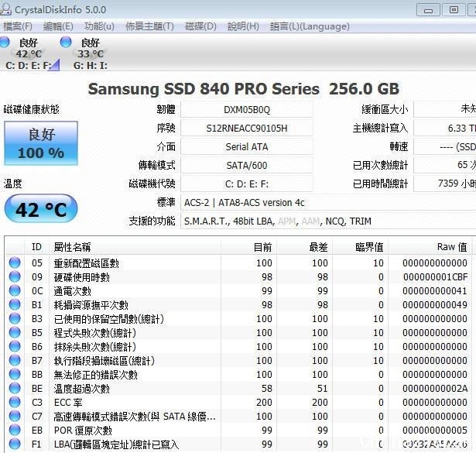Click the 65 次 power-on count field
Screen dimensions: 476x453
pyautogui.click(x=445, y=166)
